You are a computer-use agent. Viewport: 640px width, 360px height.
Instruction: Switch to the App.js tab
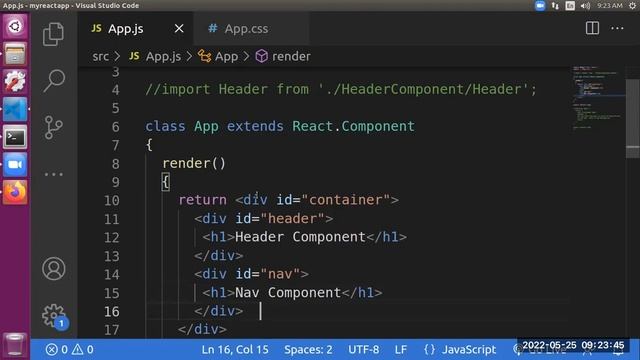[126, 29]
